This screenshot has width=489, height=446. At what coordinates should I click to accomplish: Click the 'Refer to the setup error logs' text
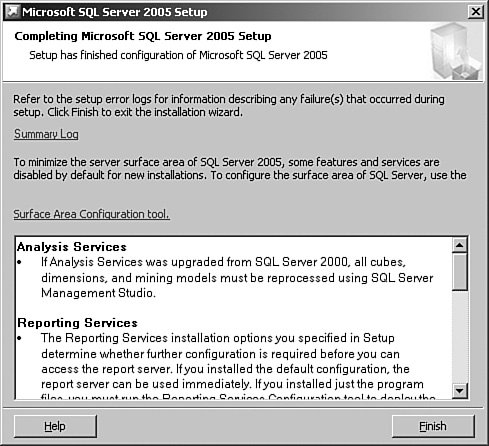tap(229, 105)
